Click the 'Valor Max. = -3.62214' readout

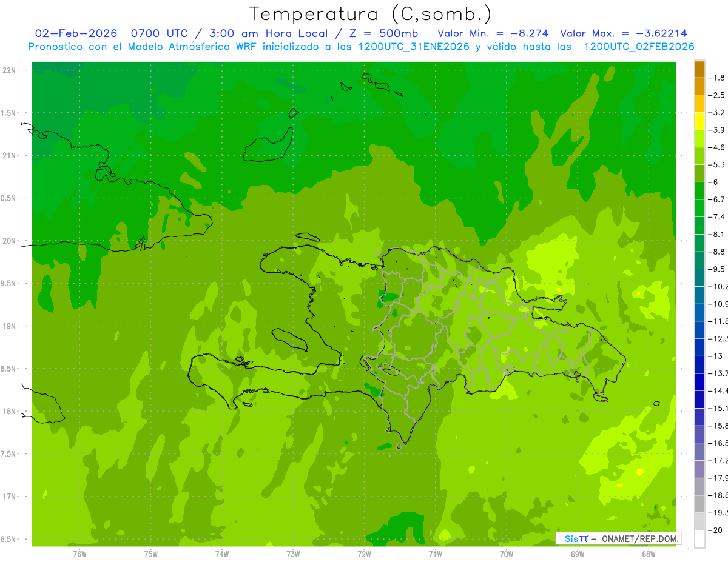(x=624, y=33)
